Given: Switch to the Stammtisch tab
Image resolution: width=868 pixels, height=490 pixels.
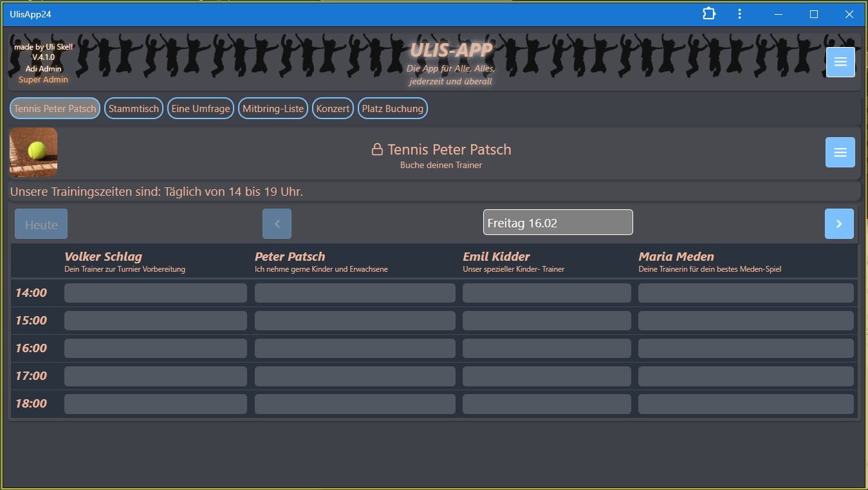Looking at the screenshot, I should [x=133, y=108].
